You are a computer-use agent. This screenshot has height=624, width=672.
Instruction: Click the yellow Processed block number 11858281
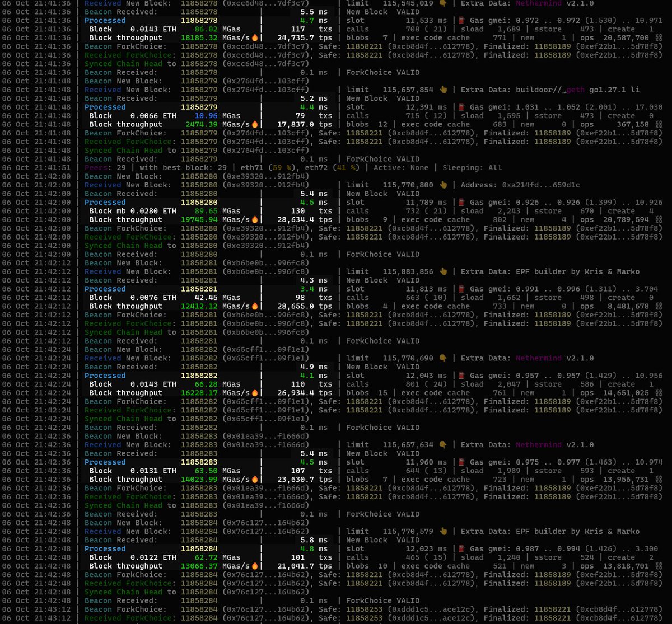(199, 289)
